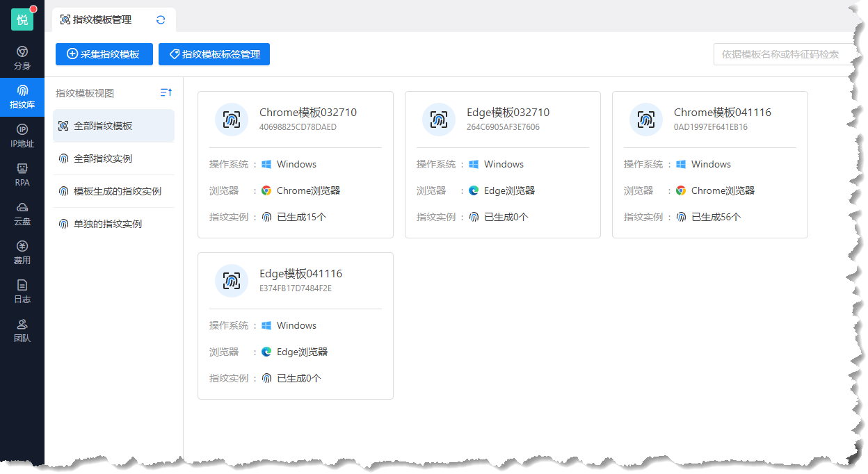868x474 pixels.
Task: Click fingerprint icon of Edge模板032710 card
Action: [x=439, y=120]
